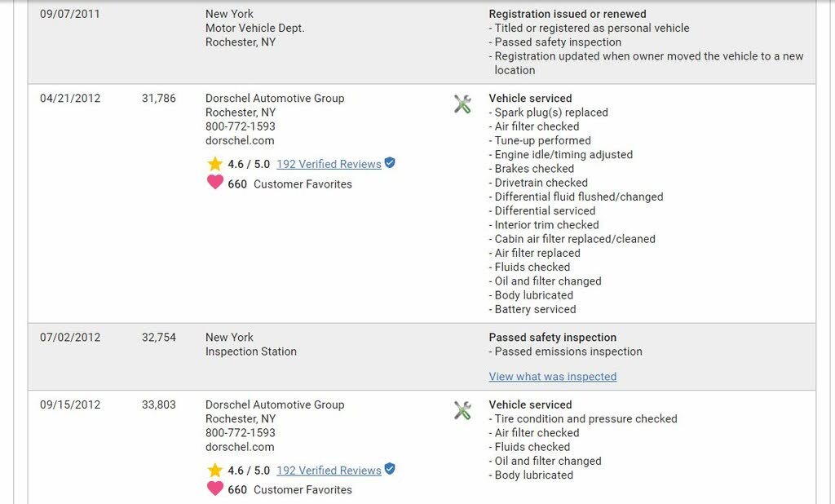Viewport: 835px width, 504px height.
Task: Click the pink heart icon in 04/21/2012 entry
Action: pyautogui.click(x=215, y=182)
